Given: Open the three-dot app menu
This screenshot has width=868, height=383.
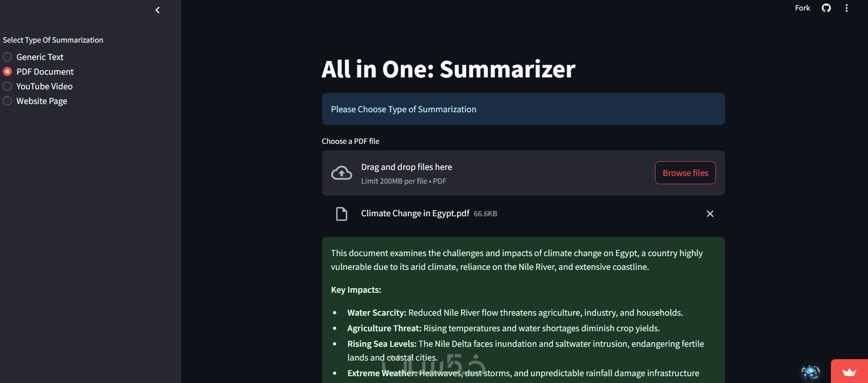Looking at the screenshot, I should [846, 8].
